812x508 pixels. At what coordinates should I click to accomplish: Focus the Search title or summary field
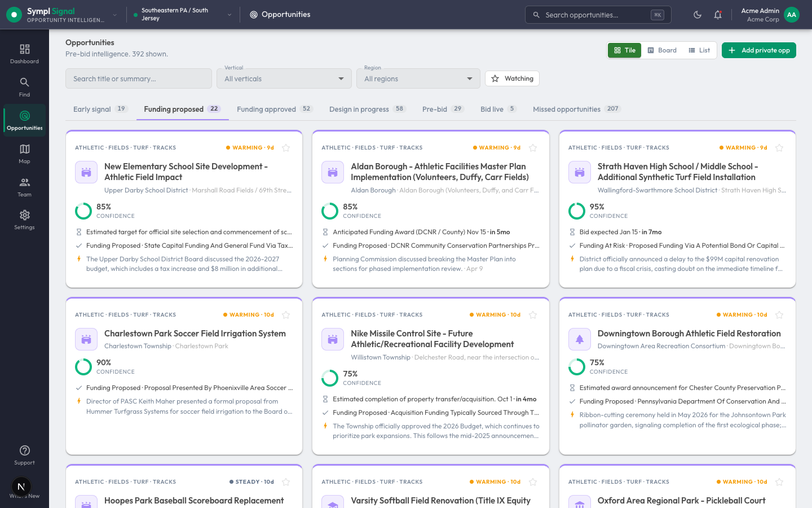click(x=139, y=78)
